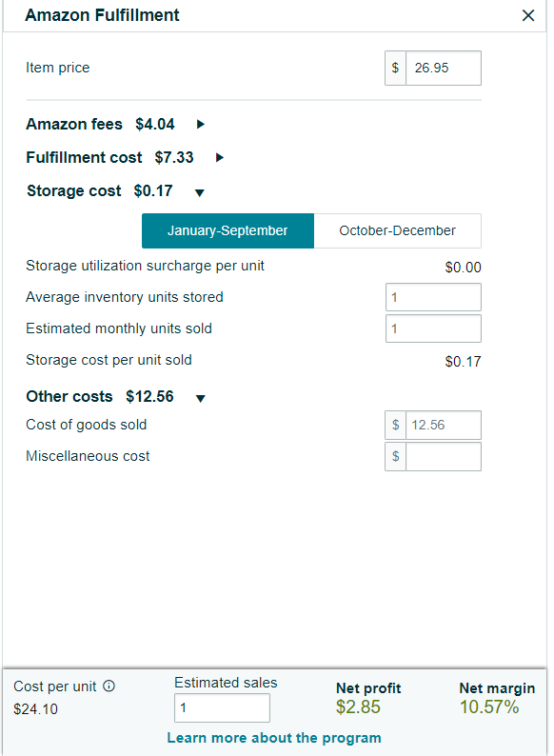Click the Miscellaneous cost input field
The height and width of the screenshot is (756, 554).
point(443,457)
